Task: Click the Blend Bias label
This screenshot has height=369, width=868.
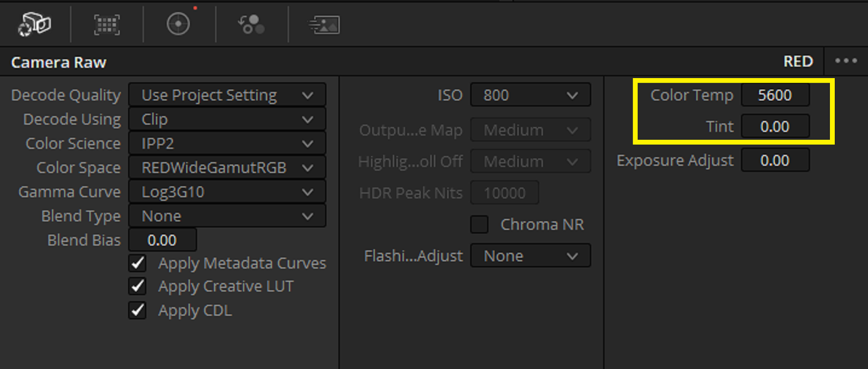Action: tap(84, 240)
